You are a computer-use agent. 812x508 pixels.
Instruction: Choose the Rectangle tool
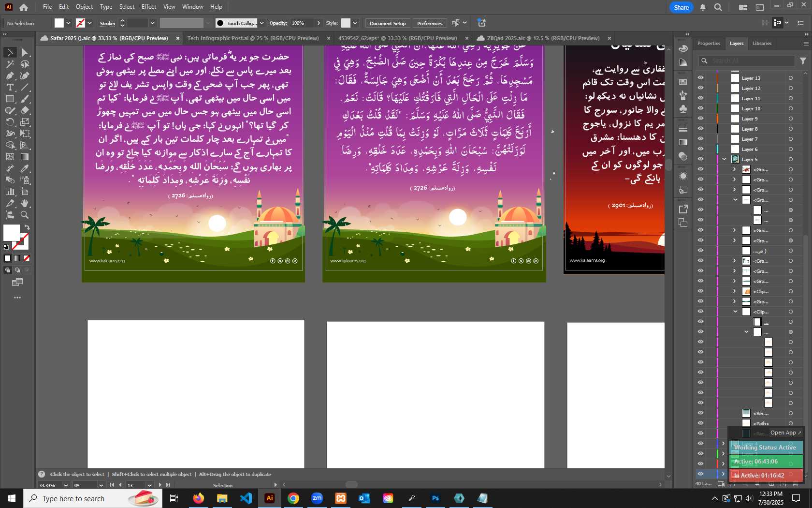point(10,99)
